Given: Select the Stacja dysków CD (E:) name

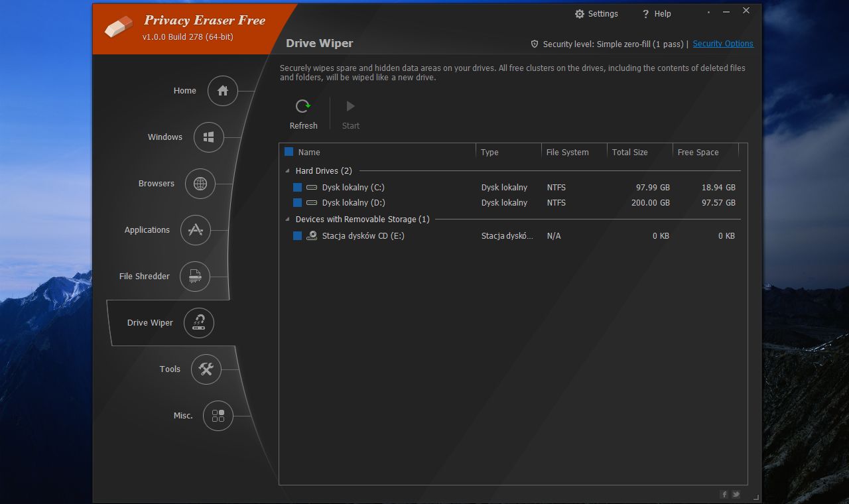Looking at the screenshot, I should coord(363,236).
